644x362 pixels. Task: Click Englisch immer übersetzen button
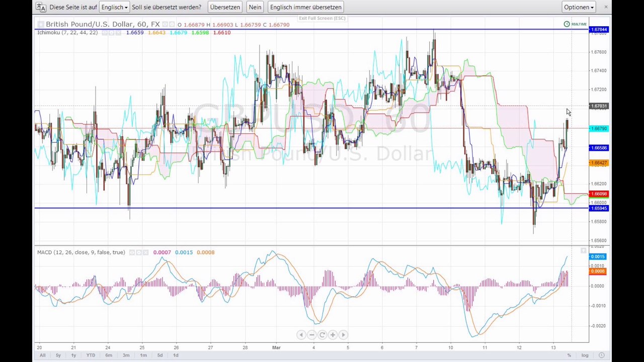coord(306,7)
